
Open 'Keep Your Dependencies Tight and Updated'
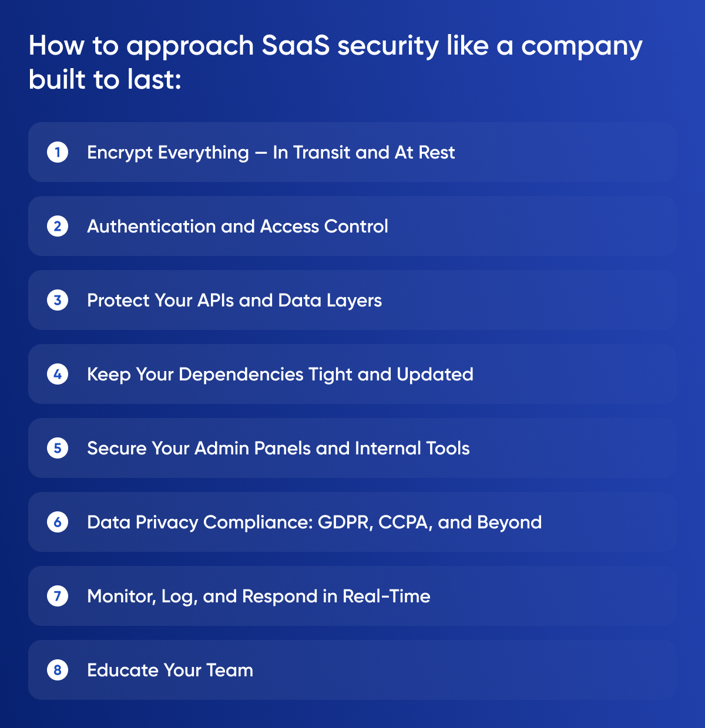[280, 375]
